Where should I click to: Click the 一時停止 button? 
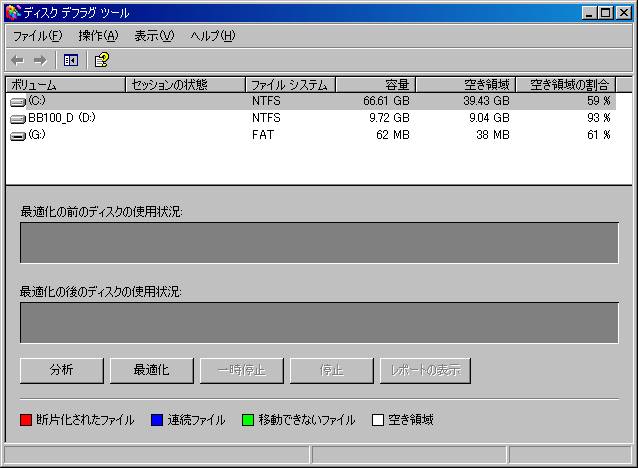coord(242,370)
